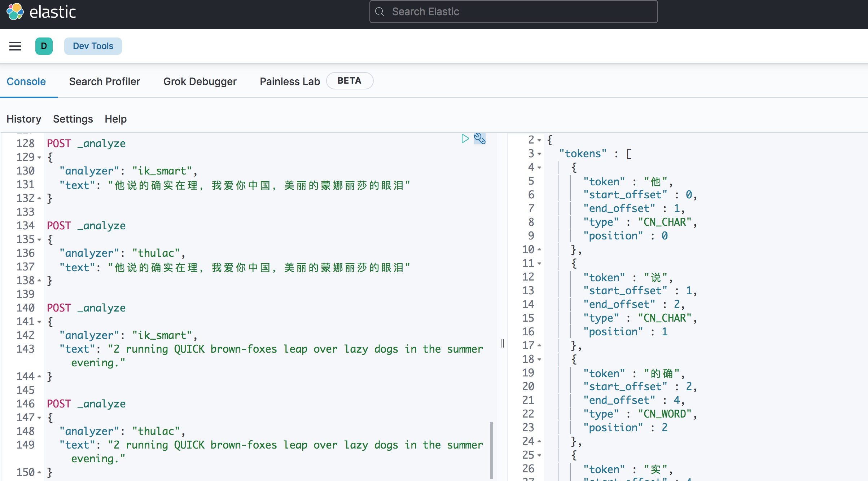The image size is (868, 481).
Task: Click the magnifier icon in search bar
Action: click(x=380, y=12)
